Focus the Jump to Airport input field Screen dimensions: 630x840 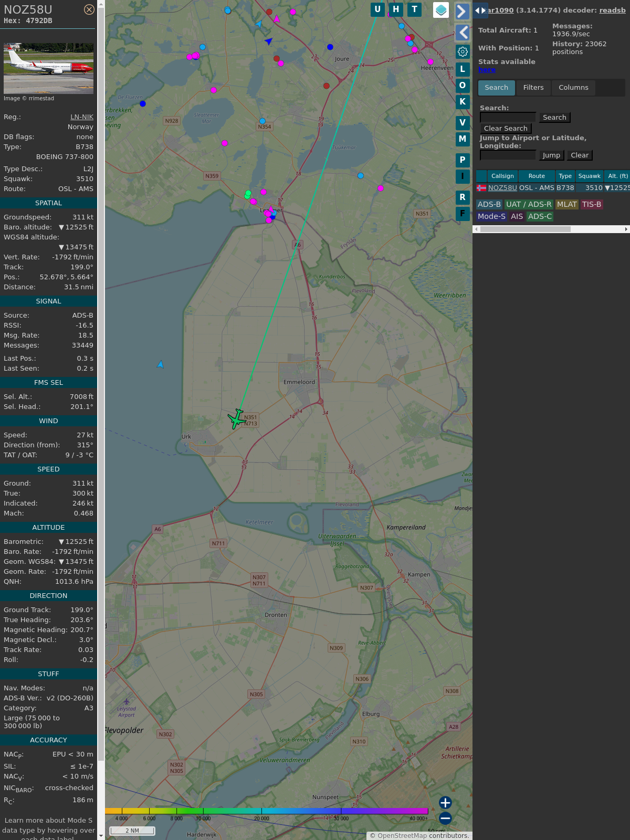point(508,155)
